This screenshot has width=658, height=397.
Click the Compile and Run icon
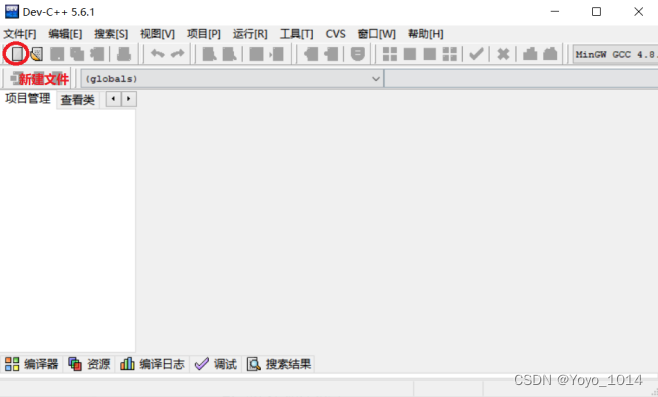pos(430,54)
